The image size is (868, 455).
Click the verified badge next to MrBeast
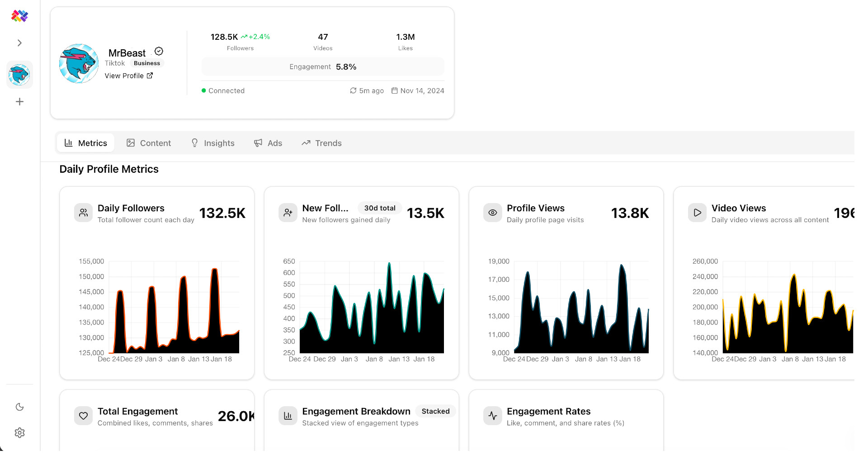click(x=159, y=52)
